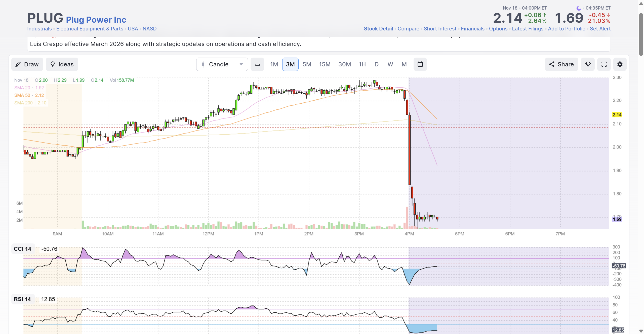Open the Ideas lightbulb panel
The height and width of the screenshot is (334, 644).
pos(62,64)
